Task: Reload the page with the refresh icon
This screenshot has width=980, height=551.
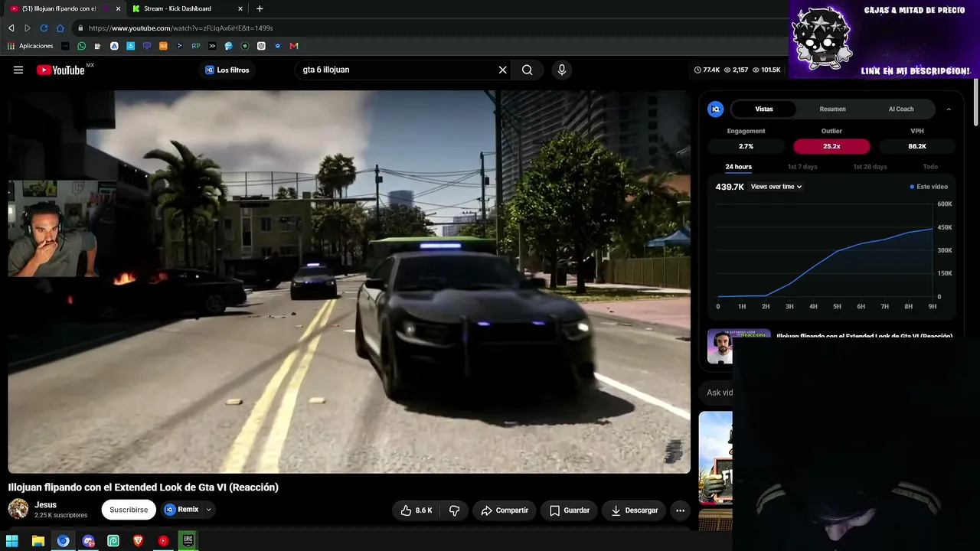Action: [x=44, y=28]
